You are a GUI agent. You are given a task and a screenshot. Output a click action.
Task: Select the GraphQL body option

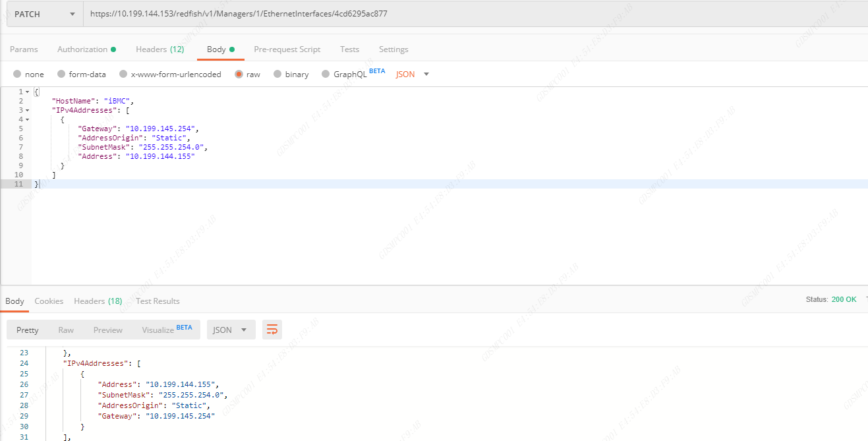(326, 74)
